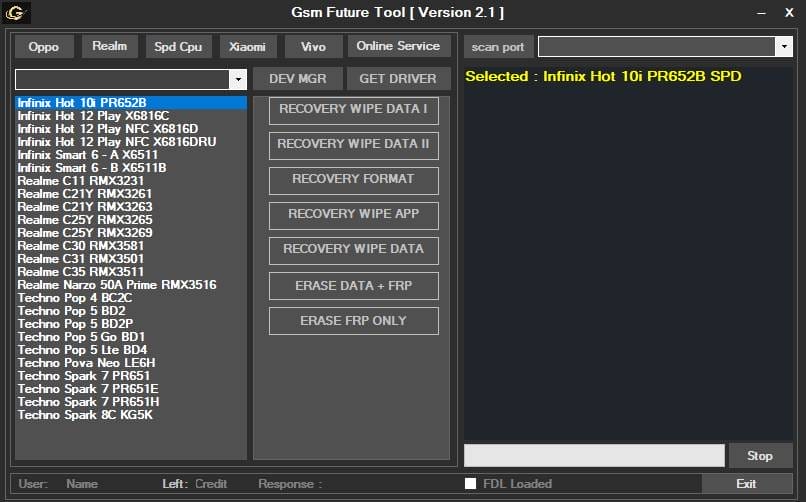
Task: Click into the model search combo box field
Action: point(122,80)
